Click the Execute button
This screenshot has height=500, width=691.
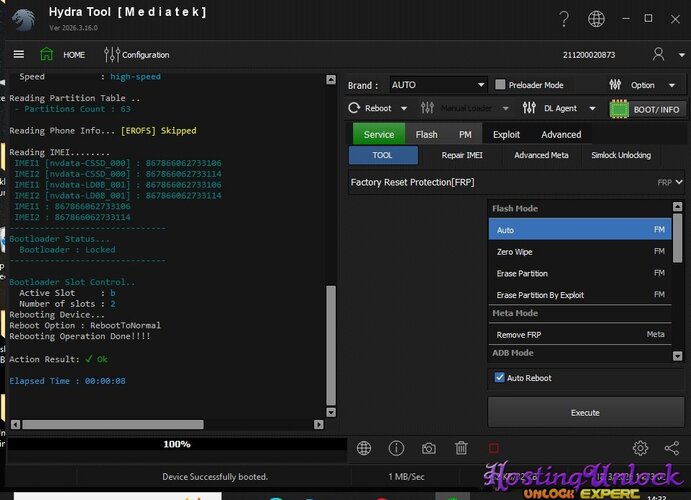click(x=585, y=412)
